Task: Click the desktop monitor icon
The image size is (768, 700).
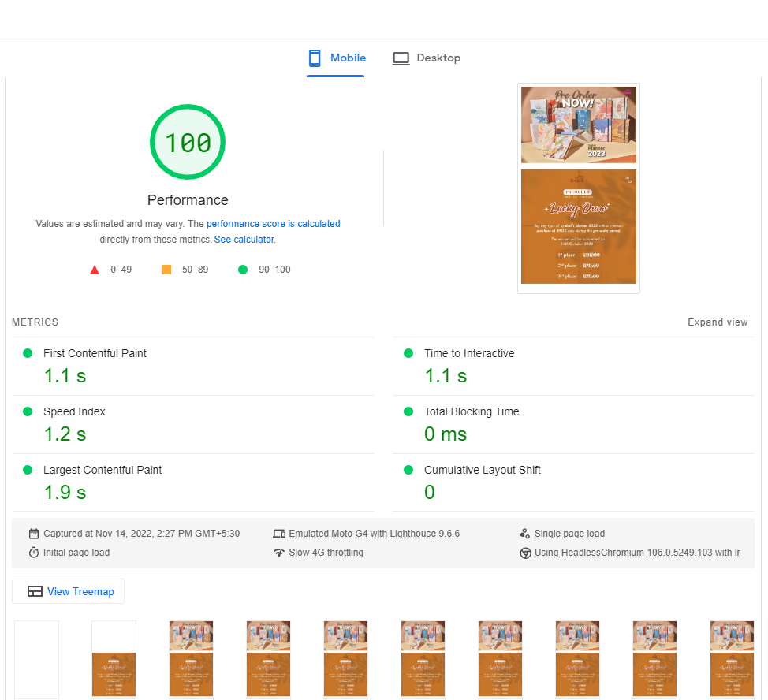Action: pyautogui.click(x=401, y=58)
